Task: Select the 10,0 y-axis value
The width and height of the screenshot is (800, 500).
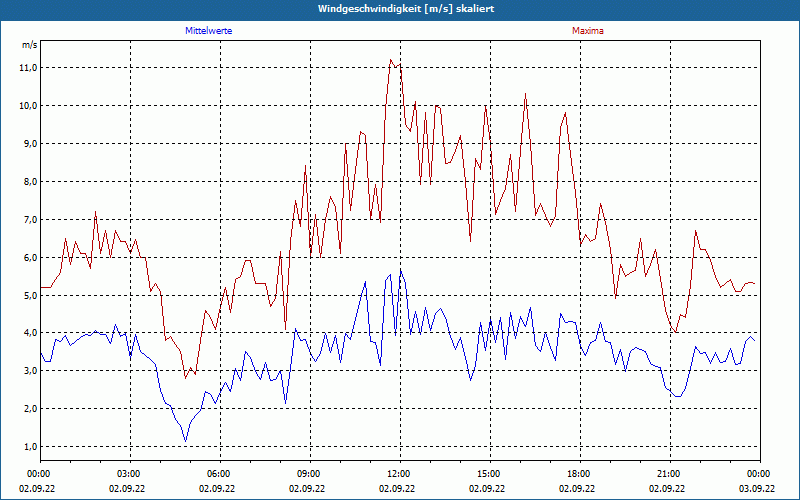Action: coord(29,106)
